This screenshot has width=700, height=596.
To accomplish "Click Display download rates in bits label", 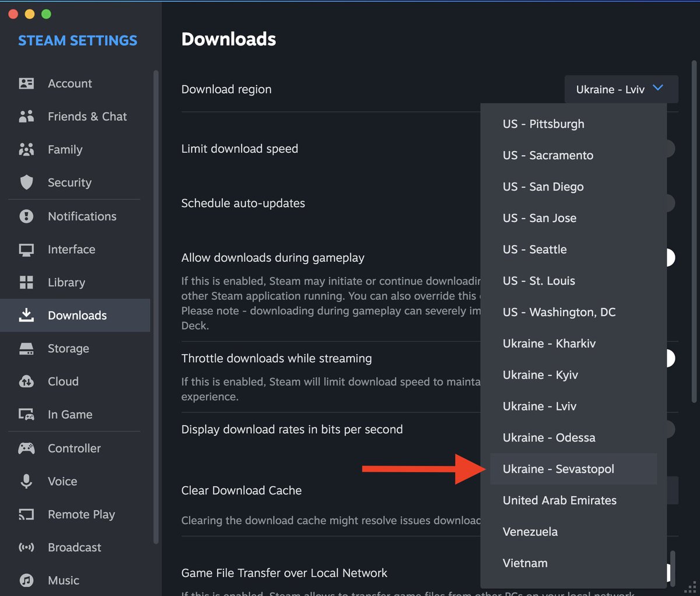I will coord(292,429).
